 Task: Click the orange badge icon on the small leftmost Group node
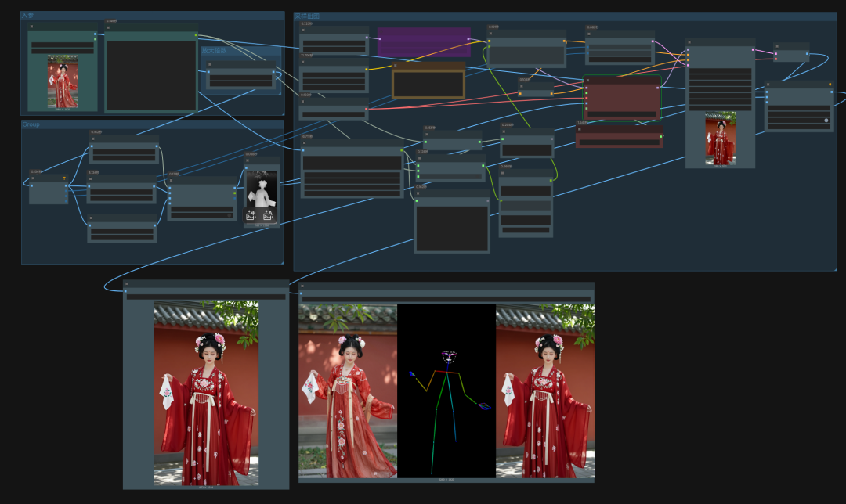tap(64, 178)
